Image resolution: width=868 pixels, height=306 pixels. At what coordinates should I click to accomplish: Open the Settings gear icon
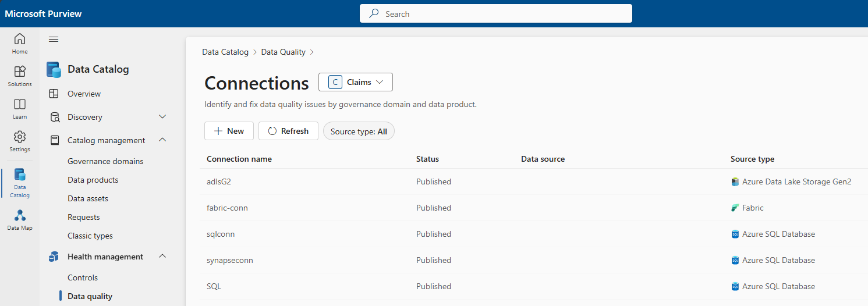click(20, 137)
